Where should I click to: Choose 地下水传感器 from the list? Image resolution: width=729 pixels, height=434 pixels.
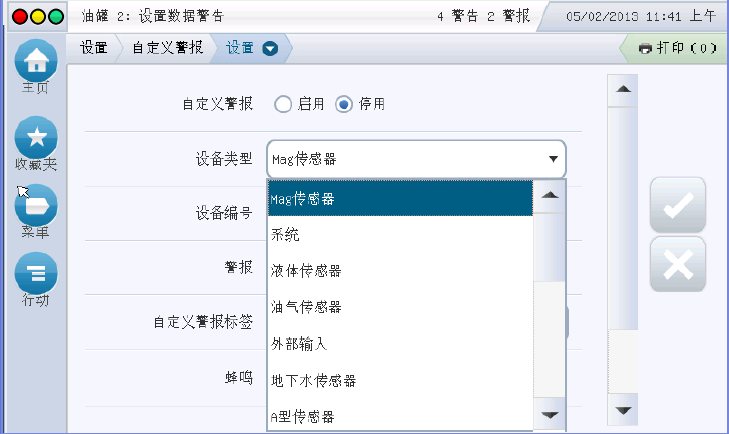pos(314,380)
